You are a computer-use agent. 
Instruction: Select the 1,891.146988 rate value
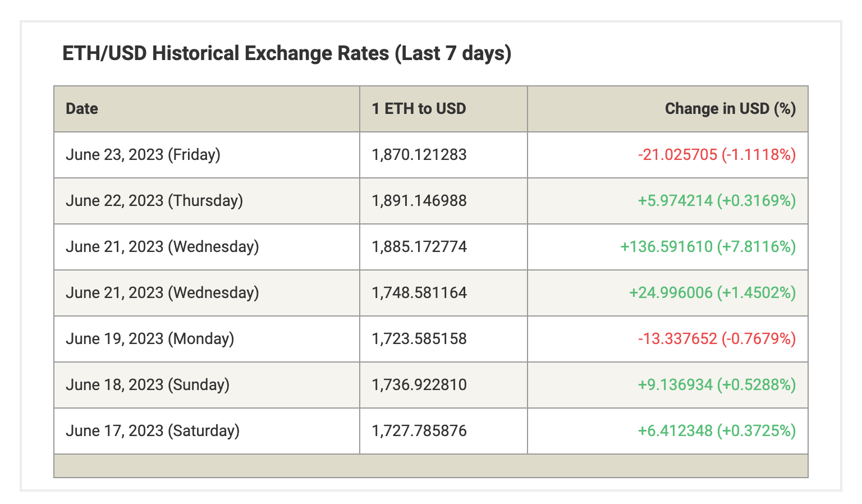tap(419, 201)
